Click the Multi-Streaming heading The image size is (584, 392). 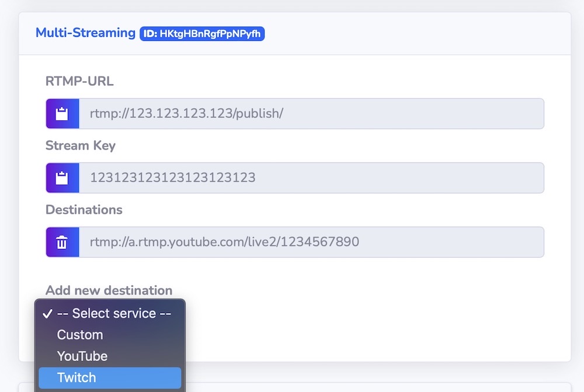pyautogui.click(x=85, y=33)
